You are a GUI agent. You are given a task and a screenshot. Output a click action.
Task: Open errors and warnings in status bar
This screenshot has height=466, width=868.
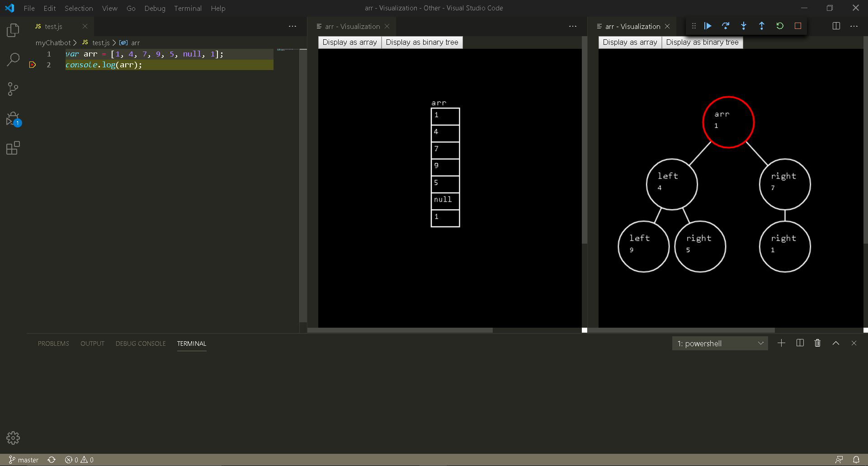pos(79,460)
